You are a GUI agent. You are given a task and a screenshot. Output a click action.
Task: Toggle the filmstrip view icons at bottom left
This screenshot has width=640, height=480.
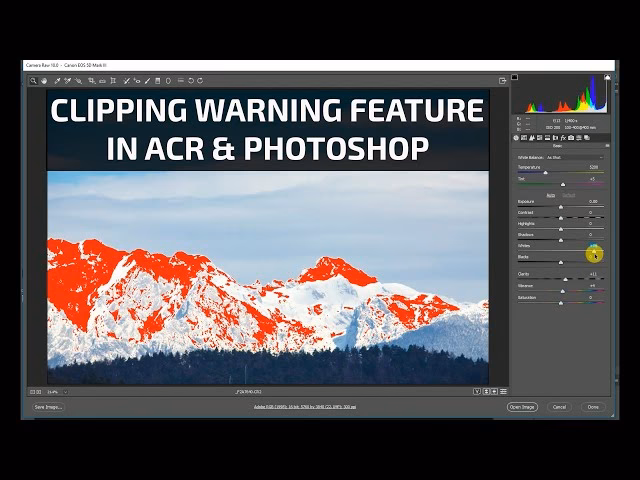point(36,392)
